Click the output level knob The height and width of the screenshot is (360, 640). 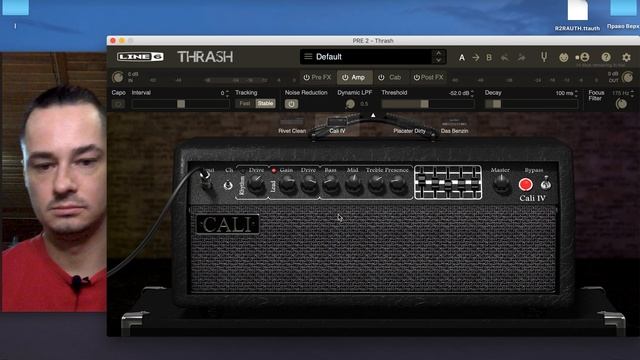tap(627, 77)
